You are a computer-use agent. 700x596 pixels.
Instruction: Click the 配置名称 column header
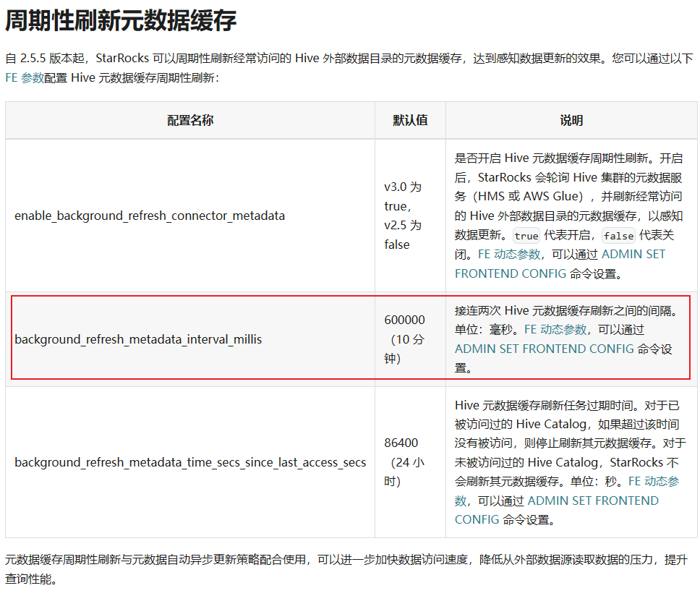point(190,120)
